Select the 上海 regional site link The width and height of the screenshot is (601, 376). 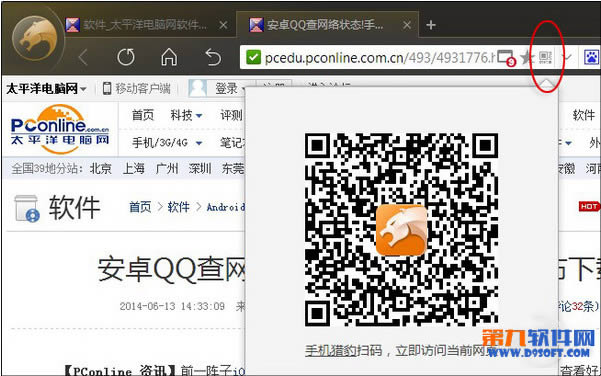pos(133,168)
